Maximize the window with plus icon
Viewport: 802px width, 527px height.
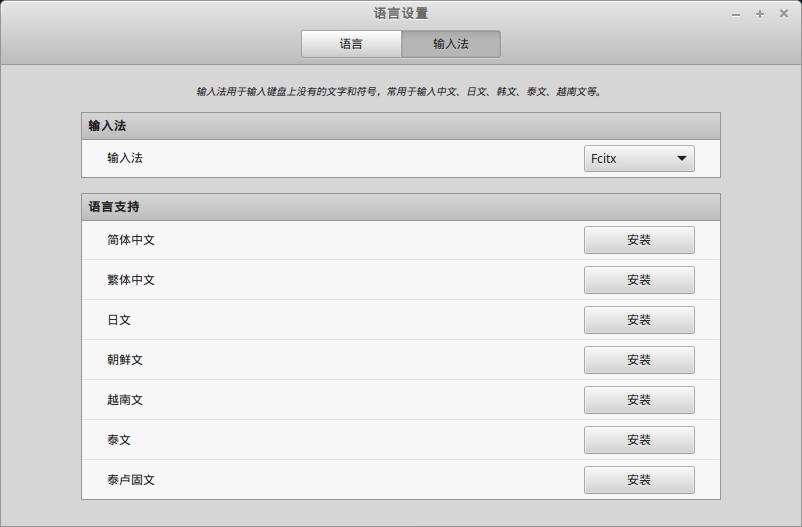[x=760, y=14]
